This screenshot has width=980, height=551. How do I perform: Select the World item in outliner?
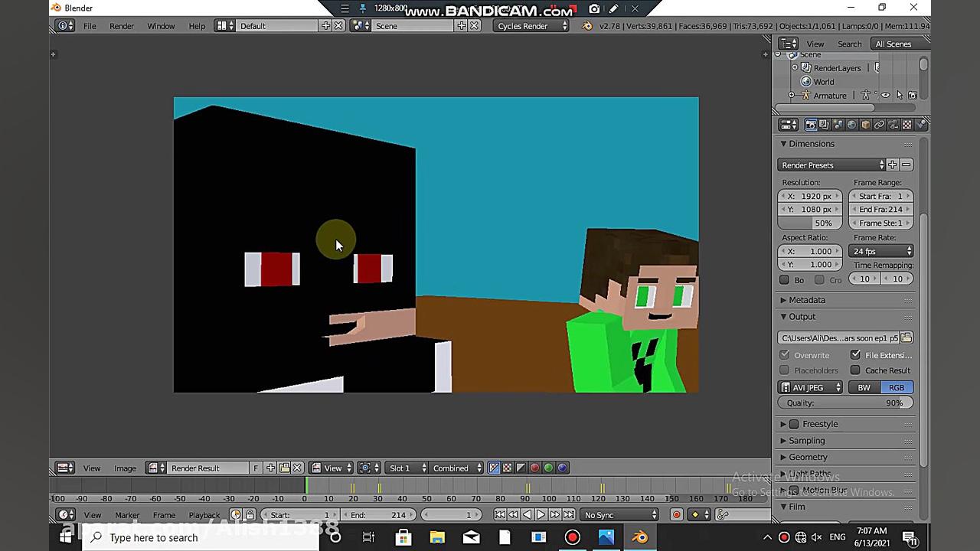pyautogui.click(x=824, y=82)
